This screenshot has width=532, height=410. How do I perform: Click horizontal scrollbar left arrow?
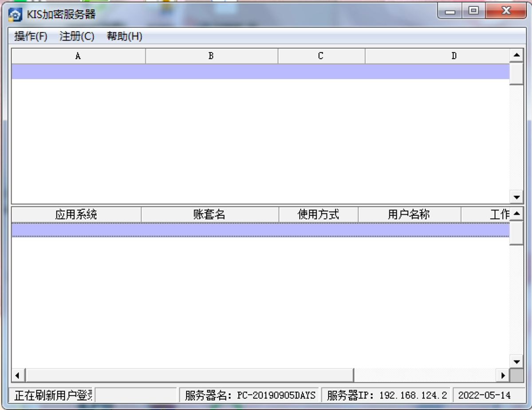17,375
